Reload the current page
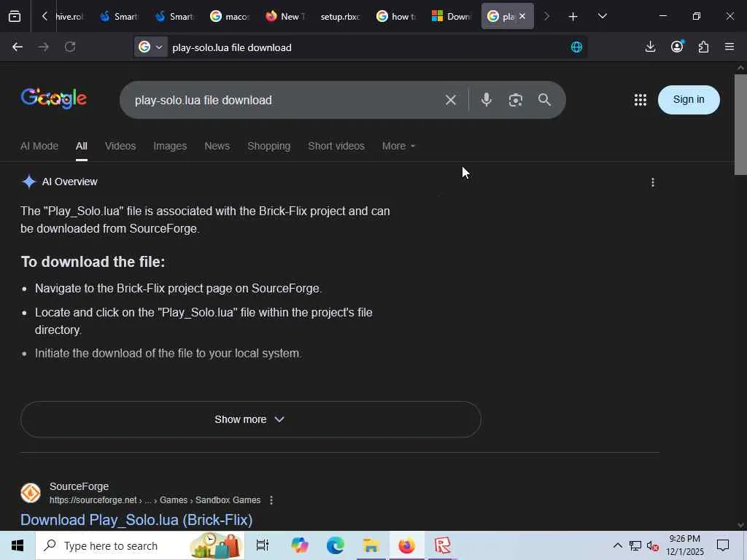The image size is (747, 560). click(x=70, y=47)
